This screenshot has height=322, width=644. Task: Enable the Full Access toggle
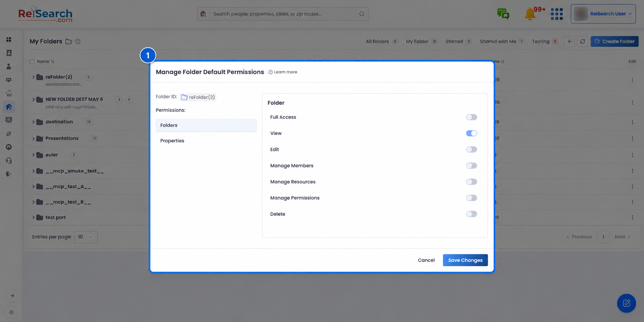point(471,117)
